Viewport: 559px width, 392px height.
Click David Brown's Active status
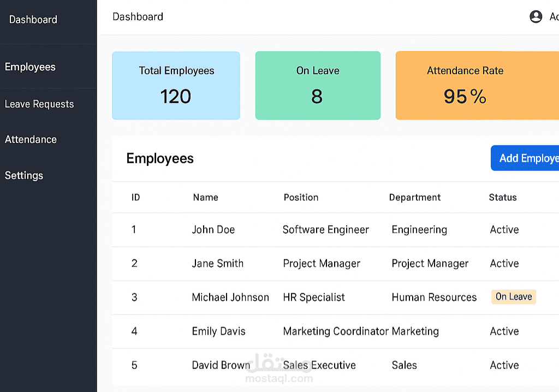tap(504, 365)
